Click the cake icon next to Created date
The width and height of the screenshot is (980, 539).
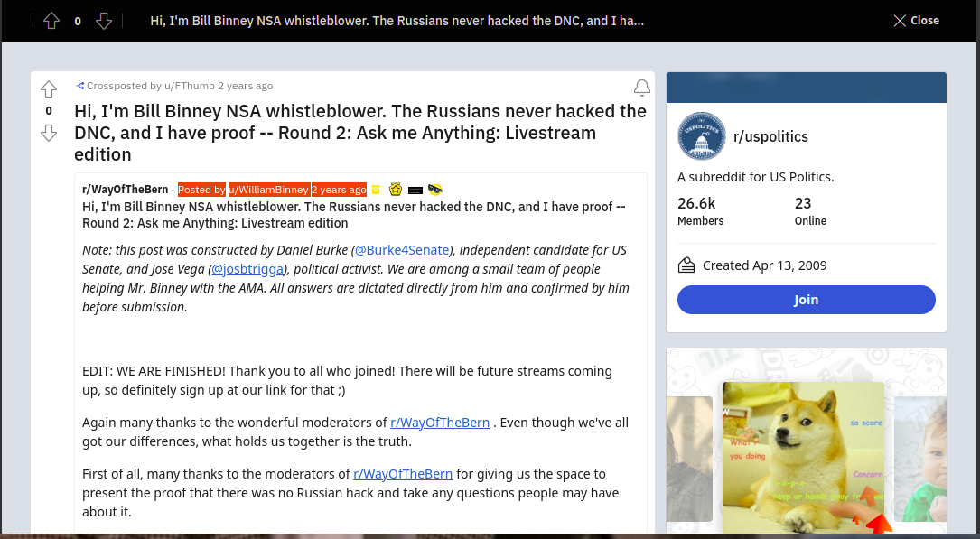point(686,265)
